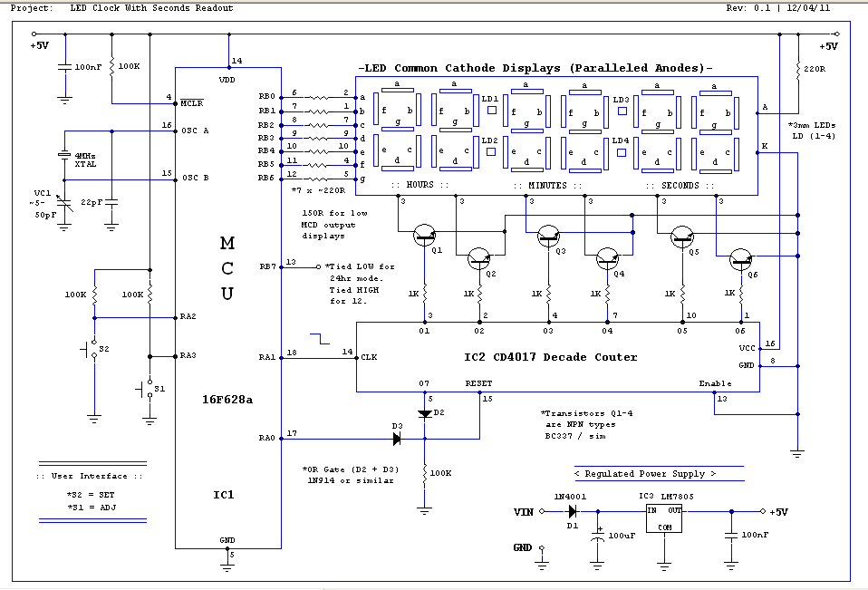Screen dimensions: 868x590
Task: Select the Q4 transistor symbol
Action: coord(608,259)
